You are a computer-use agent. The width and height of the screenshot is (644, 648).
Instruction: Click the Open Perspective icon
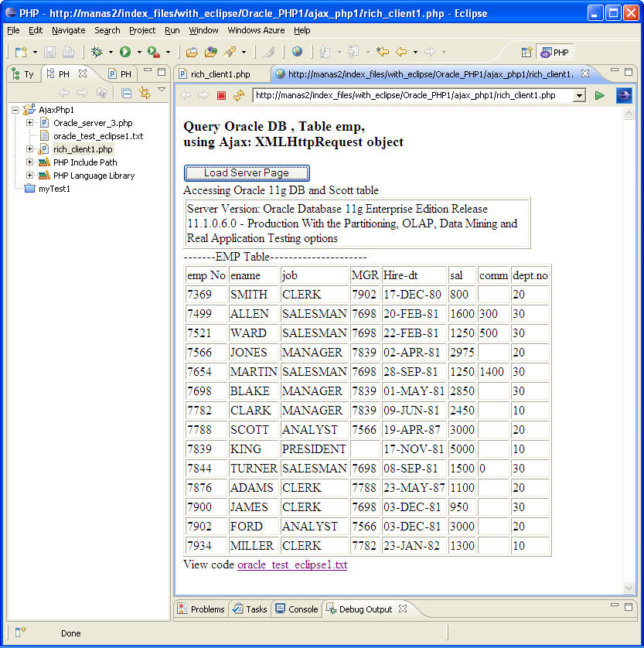[526, 53]
